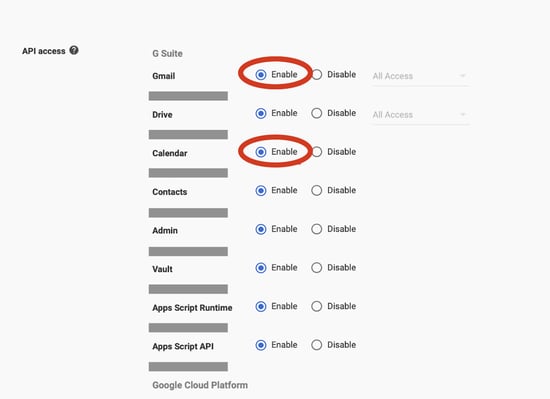Click the API access help icon
Image resolution: width=550 pixels, height=399 pixels.
74,50
